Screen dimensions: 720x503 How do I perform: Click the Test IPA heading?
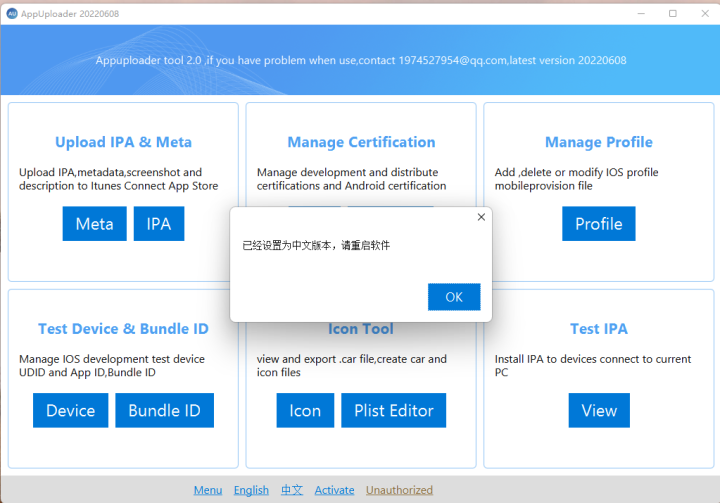pos(599,329)
